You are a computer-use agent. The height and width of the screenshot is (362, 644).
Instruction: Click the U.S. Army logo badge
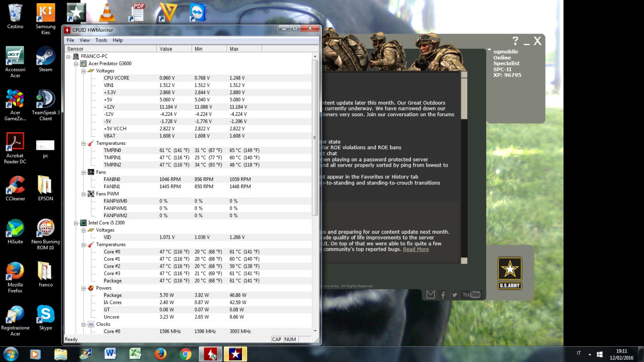[x=509, y=273]
